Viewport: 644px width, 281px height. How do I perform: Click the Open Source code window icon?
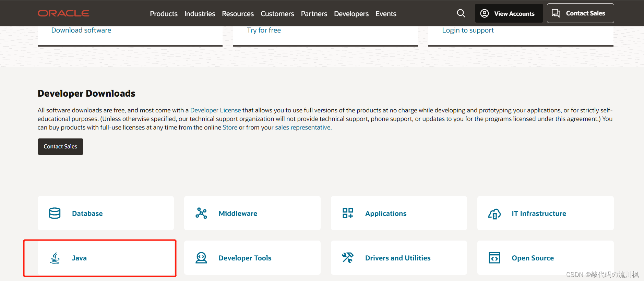494,258
